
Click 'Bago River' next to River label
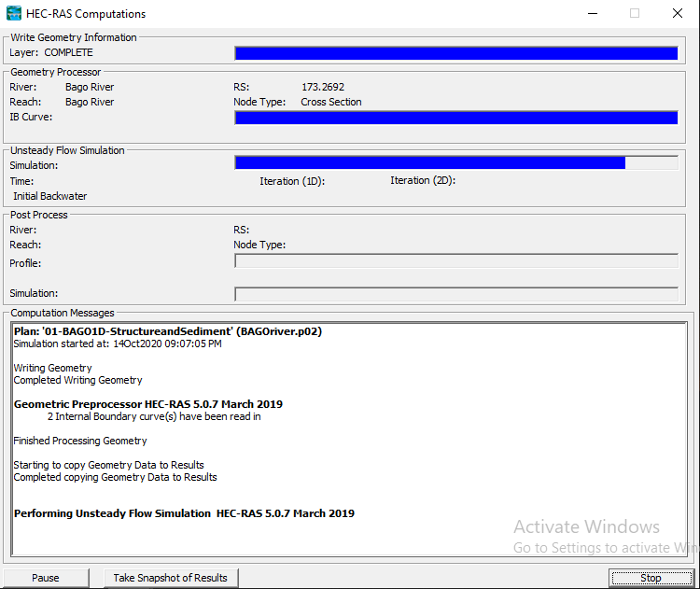[x=90, y=87]
